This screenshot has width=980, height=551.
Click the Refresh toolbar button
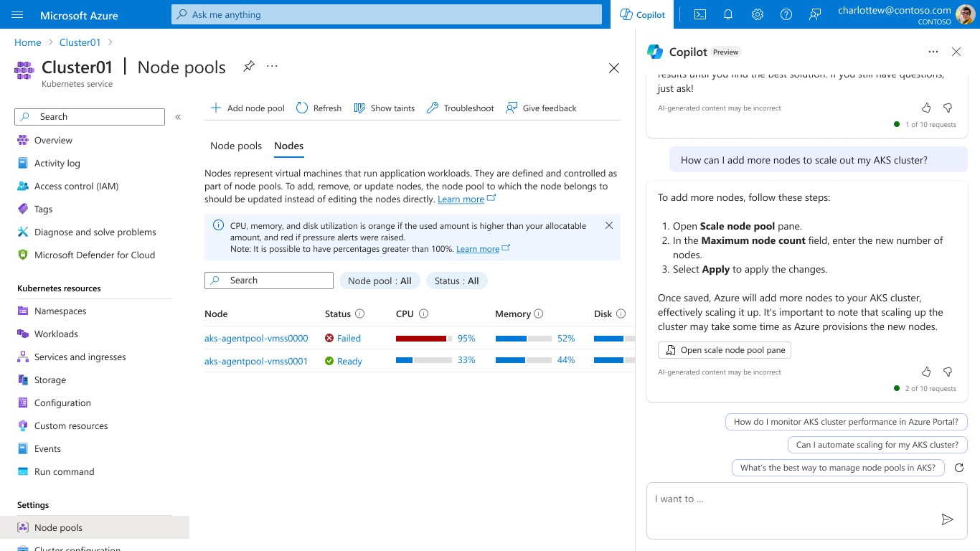pyautogui.click(x=319, y=108)
